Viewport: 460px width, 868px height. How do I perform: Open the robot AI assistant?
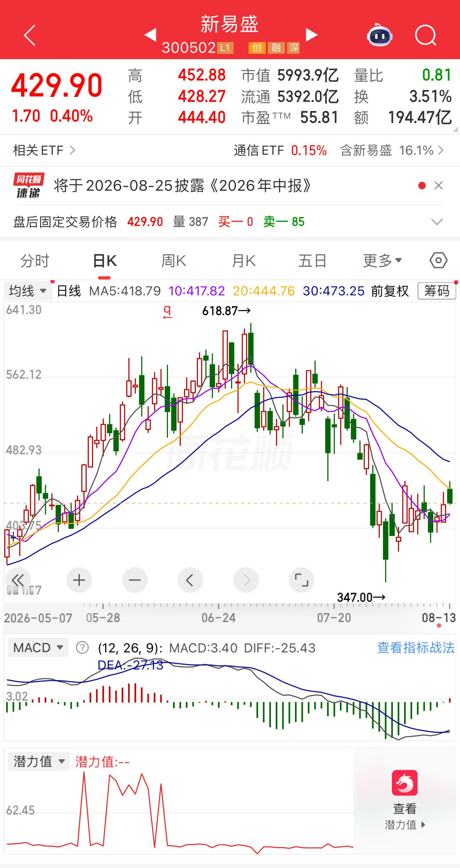pyautogui.click(x=380, y=35)
